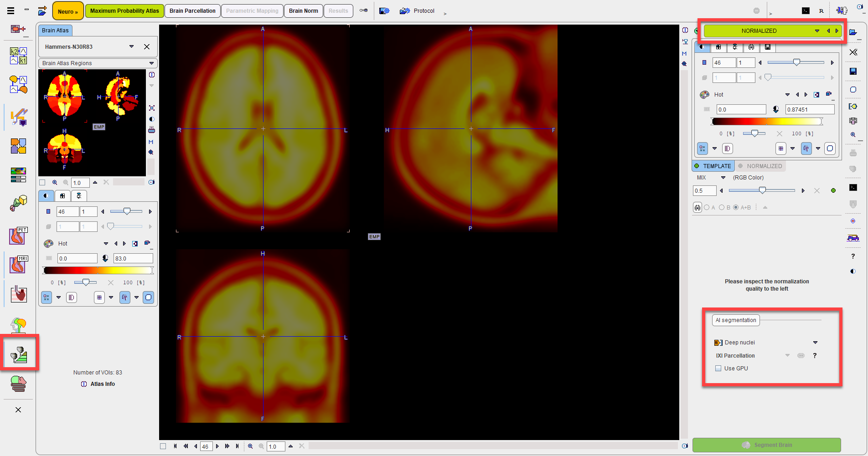
Task: Open the Hammers-N30R83 atlas dropdown
Action: [131, 47]
